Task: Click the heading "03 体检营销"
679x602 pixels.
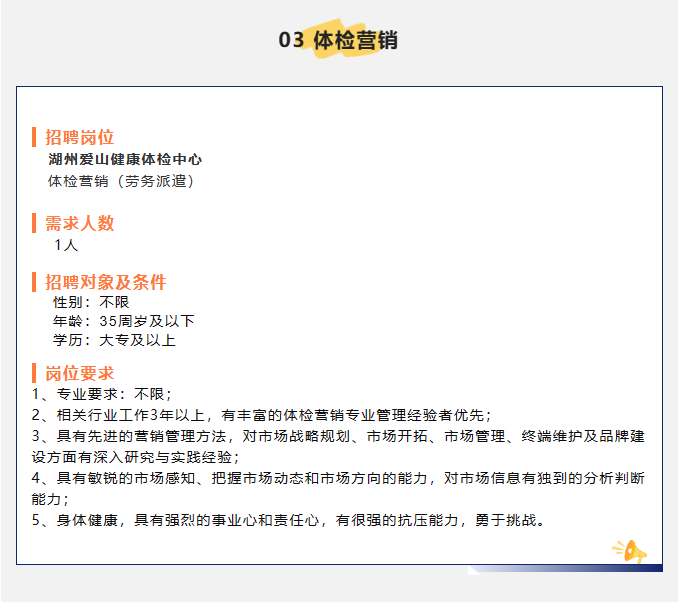Action: pos(338,40)
